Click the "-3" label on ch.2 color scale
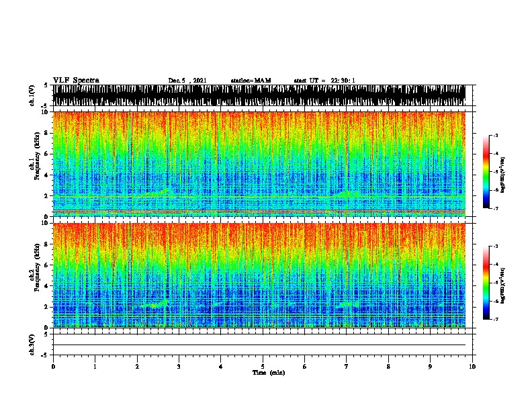The height and width of the screenshot is (411, 532). (496, 246)
